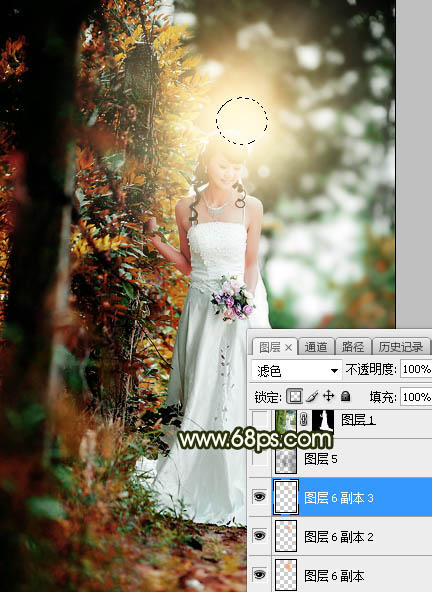Hide the 图层 6 副本 2 layer
432x592 pixels.
click(259, 536)
